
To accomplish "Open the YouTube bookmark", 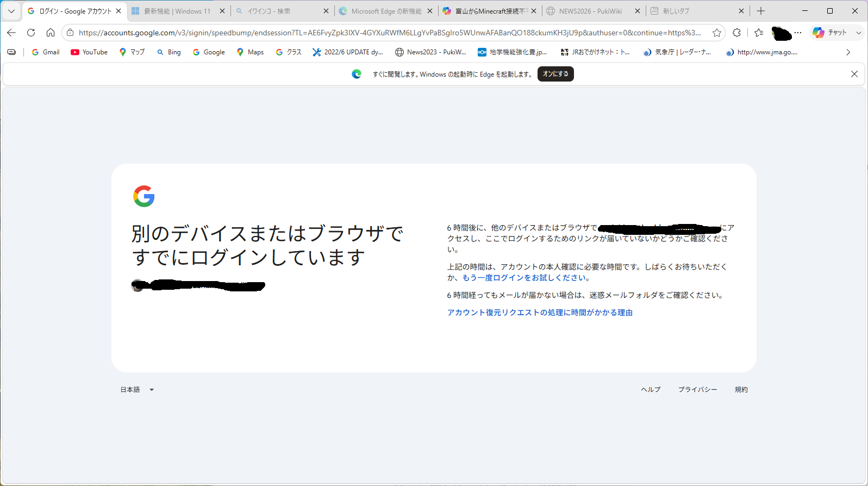I will 89,52.
